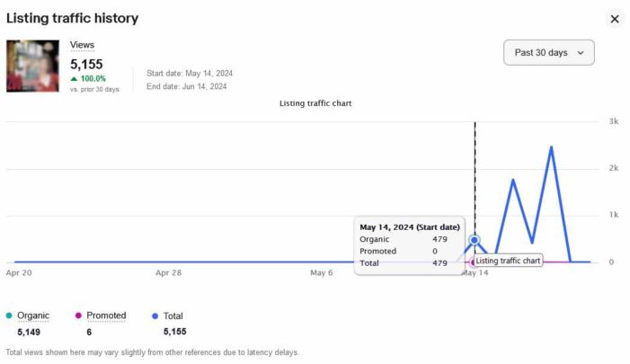Select the May 14 data point marker
The height and width of the screenshot is (364, 630).
point(475,240)
